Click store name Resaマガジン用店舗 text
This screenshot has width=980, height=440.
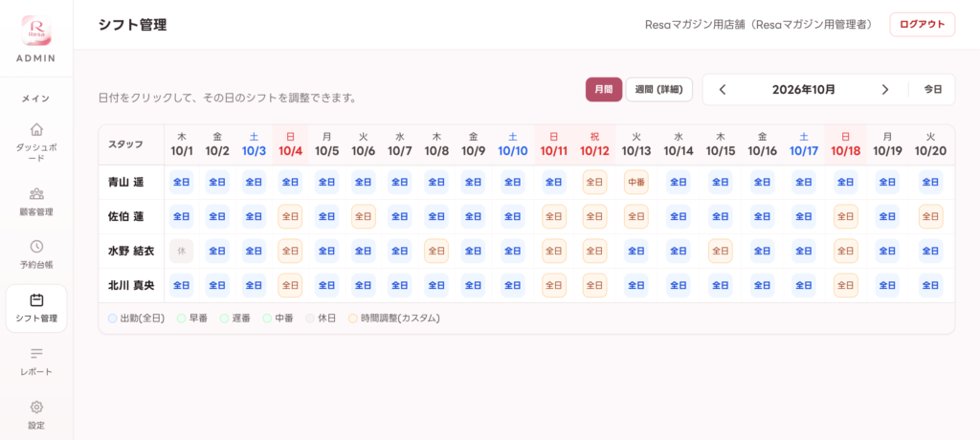[696, 25]
